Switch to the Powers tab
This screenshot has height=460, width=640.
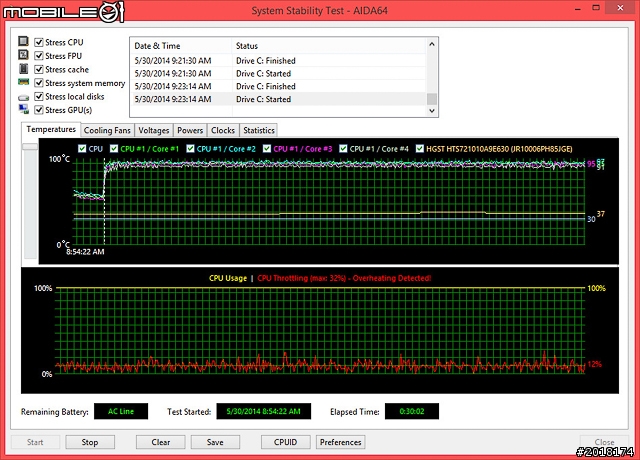[x=190, y=131]
